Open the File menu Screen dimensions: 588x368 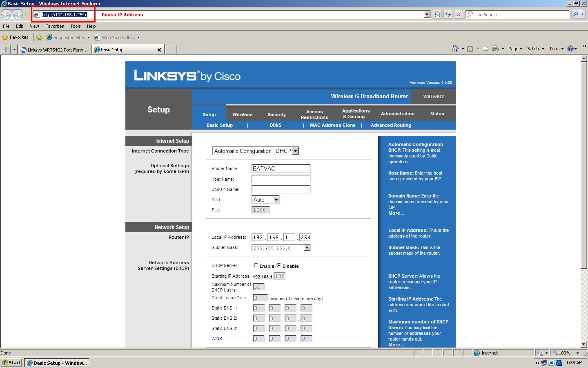click(6, 26)
